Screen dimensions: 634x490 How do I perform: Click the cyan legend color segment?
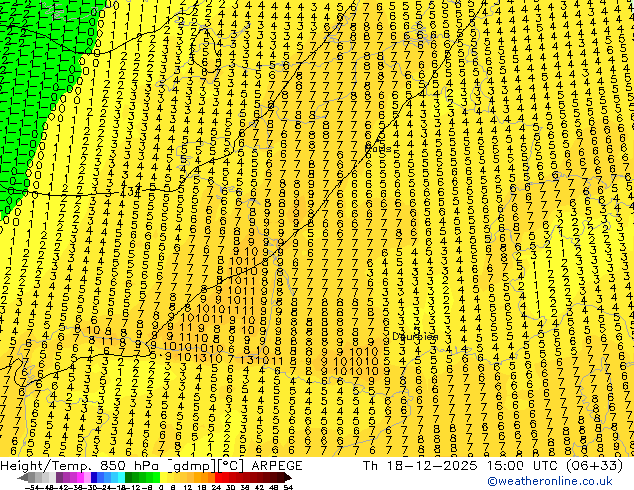pos(121,477)
